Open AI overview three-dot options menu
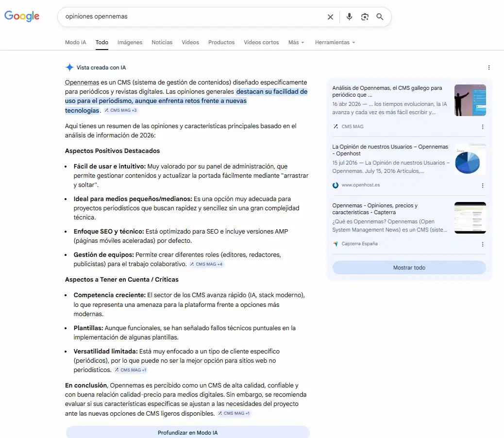 click(x=489, y=67)
